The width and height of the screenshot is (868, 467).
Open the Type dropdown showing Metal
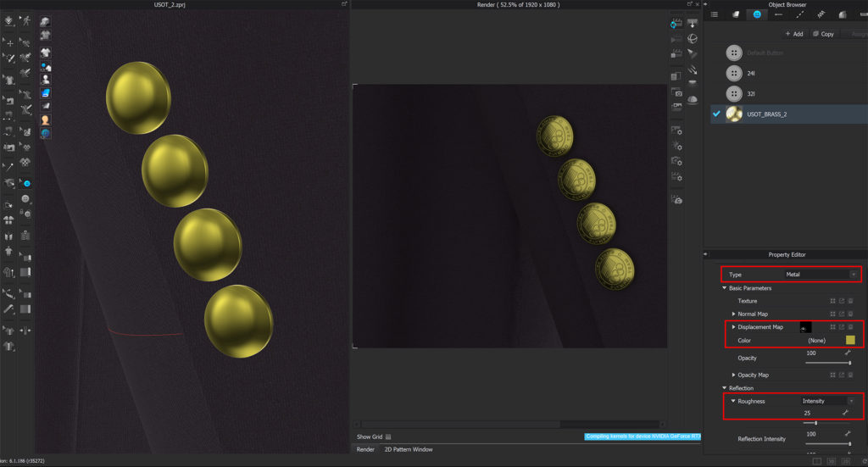[821, 275]
